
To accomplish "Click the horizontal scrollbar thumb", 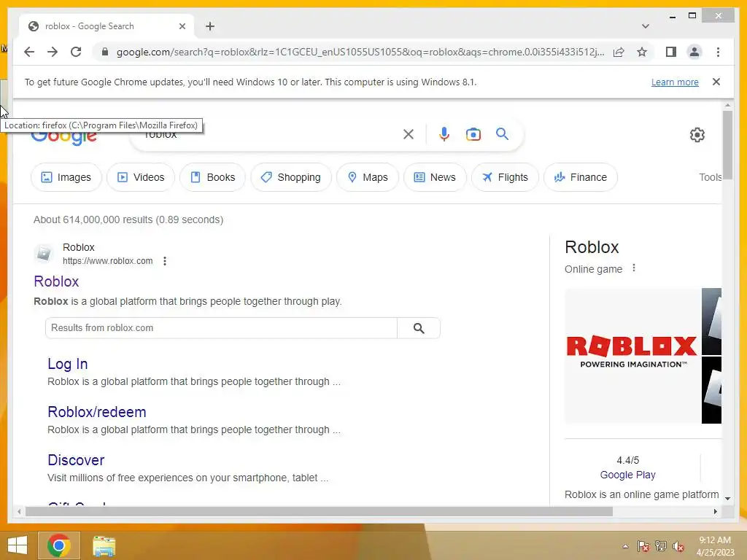I will (x=319, y=511).
